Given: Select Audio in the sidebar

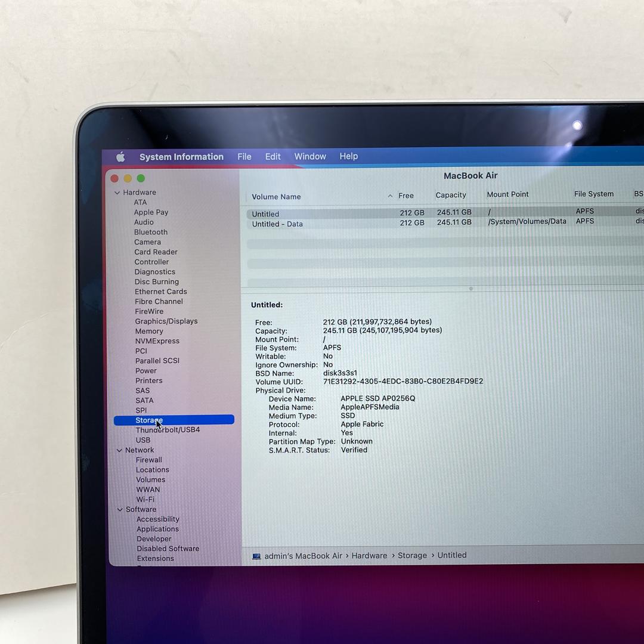Looking at the screenshot, I should (x=144, y=222).
